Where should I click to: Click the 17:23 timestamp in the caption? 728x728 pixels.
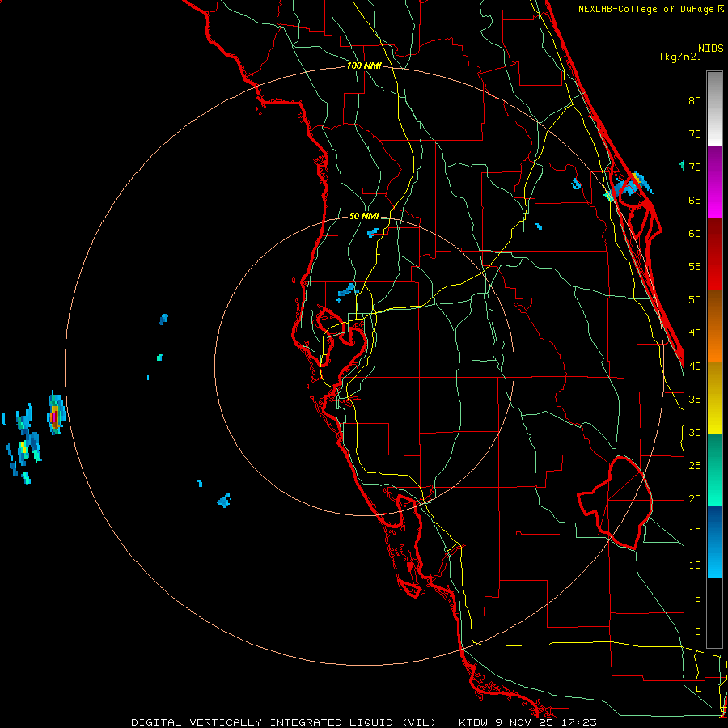pos(578,722)
